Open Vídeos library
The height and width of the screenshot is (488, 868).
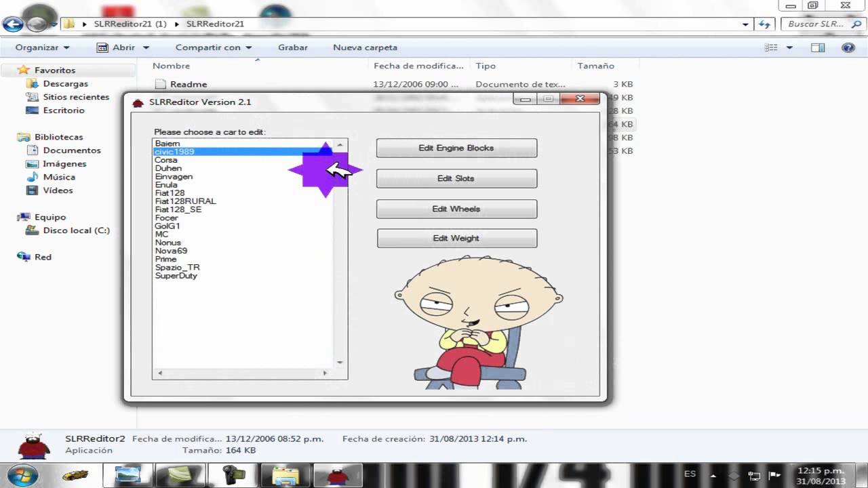pos(58,190)
